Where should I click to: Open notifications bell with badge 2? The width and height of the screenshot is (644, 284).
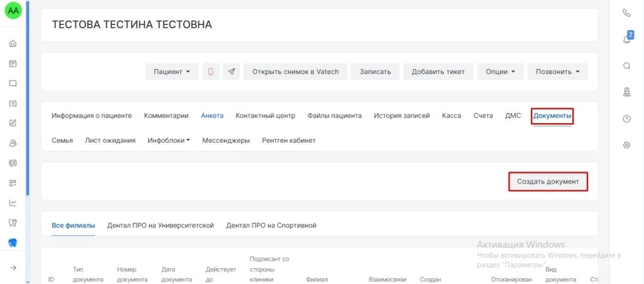(626, 39)
